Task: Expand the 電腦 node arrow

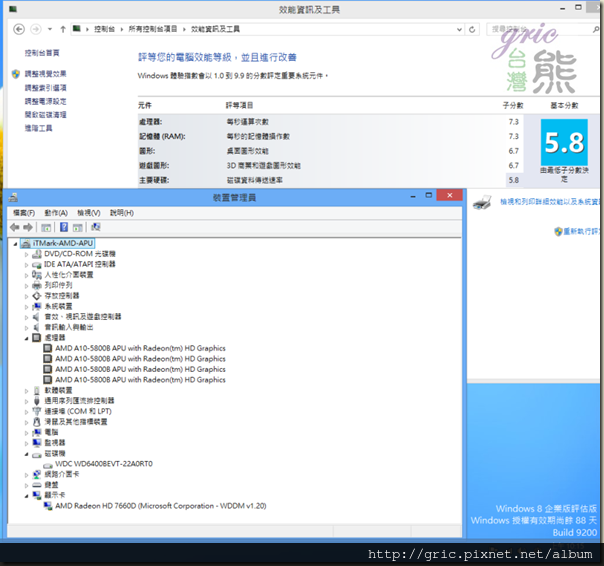Action: point(26,433)
